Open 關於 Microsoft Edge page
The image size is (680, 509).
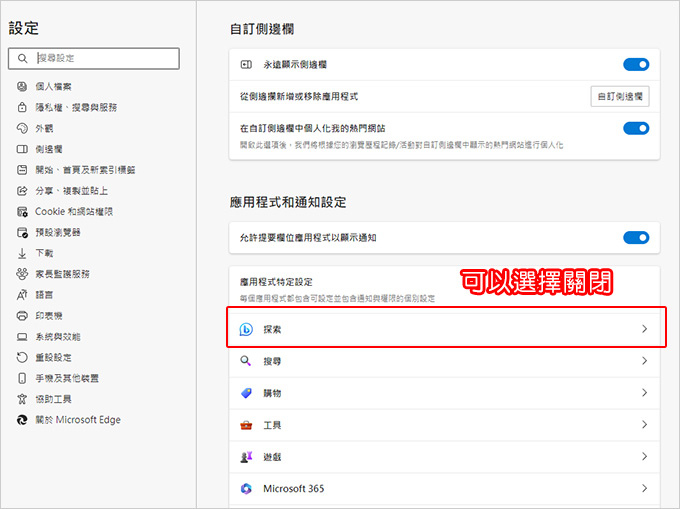coord(78,420)
